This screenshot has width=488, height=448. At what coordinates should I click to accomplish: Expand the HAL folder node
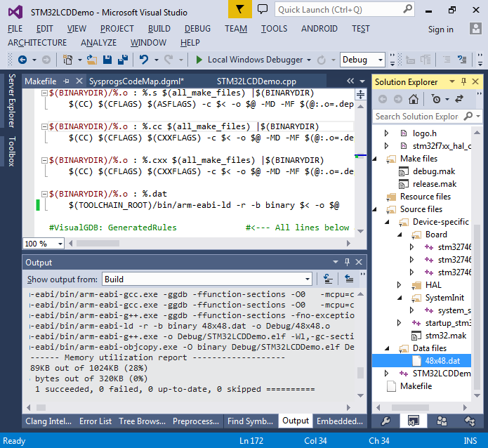[x=400, y=284]
